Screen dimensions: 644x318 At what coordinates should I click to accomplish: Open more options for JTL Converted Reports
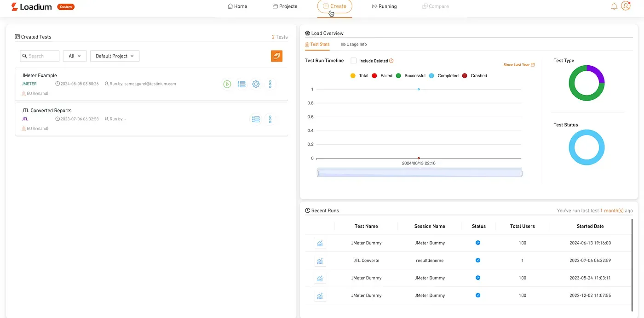click(270, 119)
